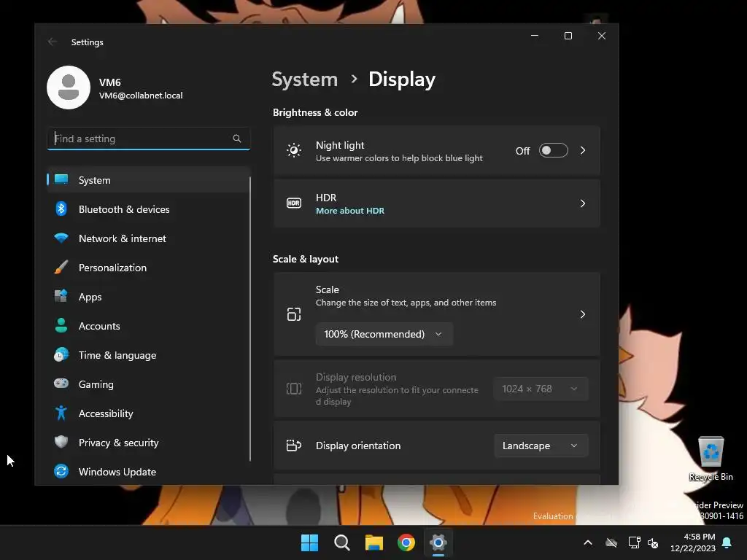Screen dimensions: 747x560
Task: Open Night light settings chevron
Action: tap(583, 150)
